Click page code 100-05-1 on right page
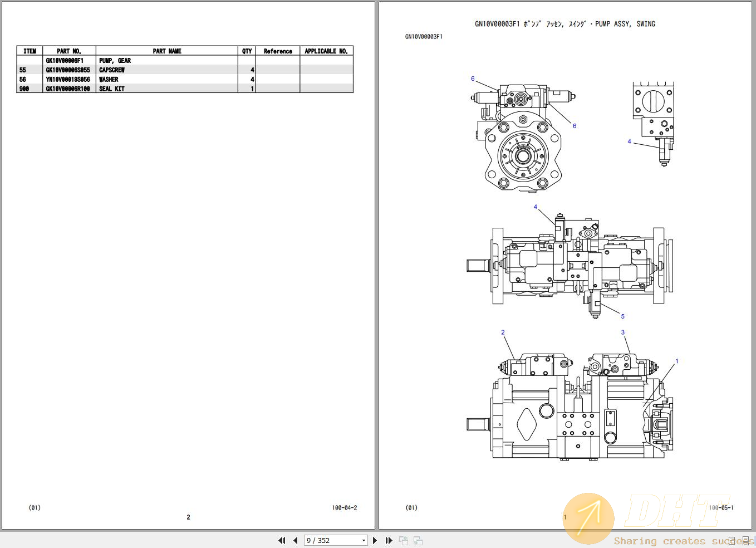 point(721,507)
